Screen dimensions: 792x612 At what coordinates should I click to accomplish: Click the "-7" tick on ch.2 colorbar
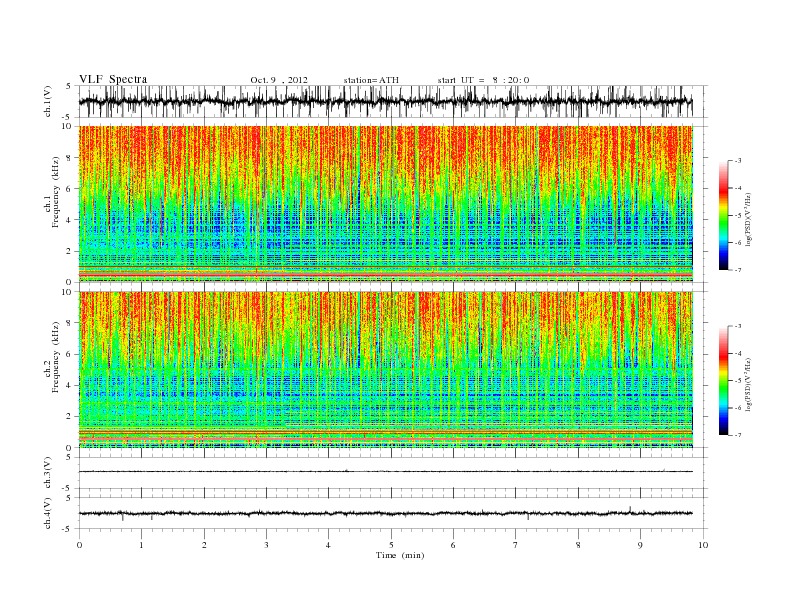click(738, 435)
